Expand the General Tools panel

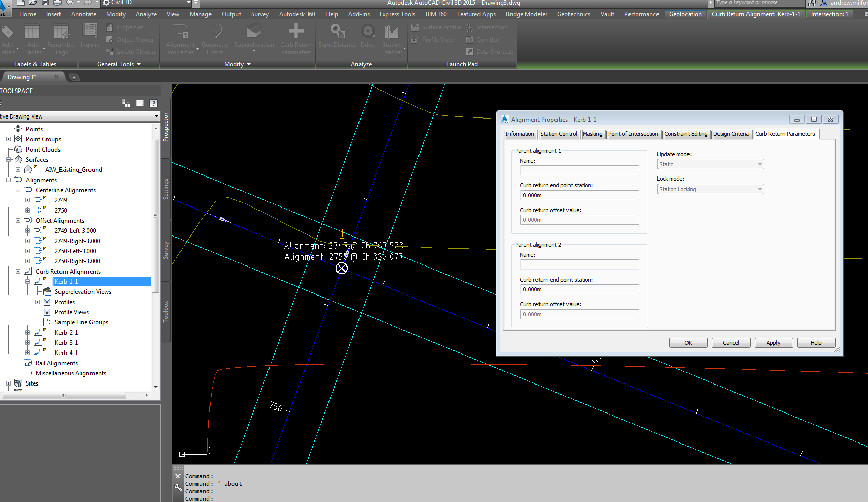tap(119, 64)
